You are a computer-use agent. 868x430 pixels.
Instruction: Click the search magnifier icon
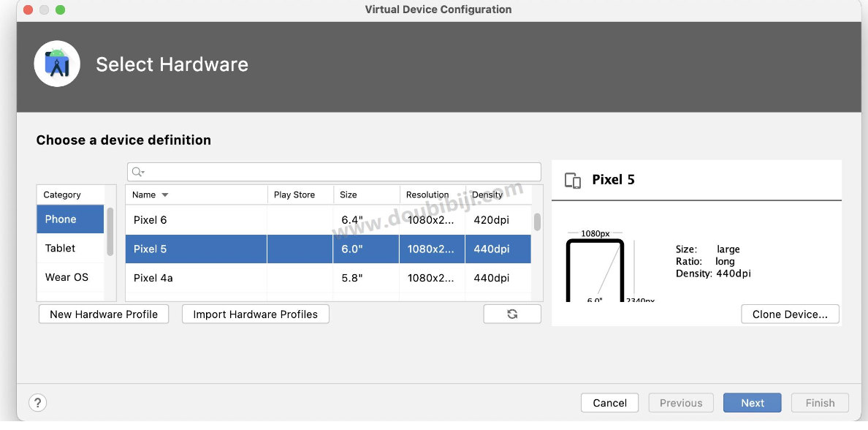pyautogui.click(x=138, y=173)
